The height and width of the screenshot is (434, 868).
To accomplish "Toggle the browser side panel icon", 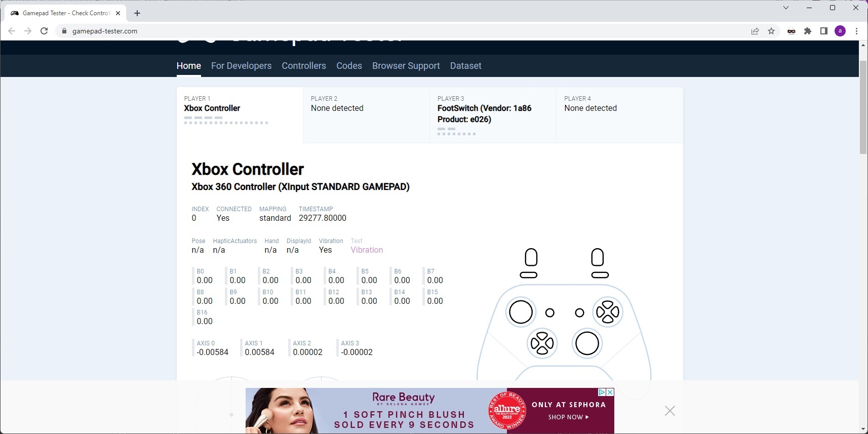I will [824, 31].
